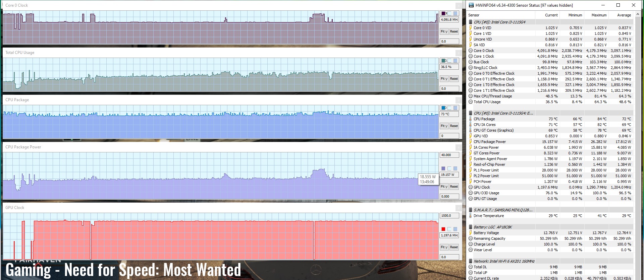This screenshot has width=644, height=280.
Task: Click Fit y in the CPU Package Power graph
Action: coord(444,187)
